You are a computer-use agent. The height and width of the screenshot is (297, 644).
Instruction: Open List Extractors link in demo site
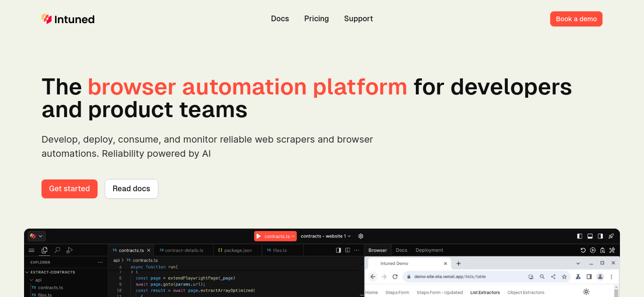click(x=485, y=292)
